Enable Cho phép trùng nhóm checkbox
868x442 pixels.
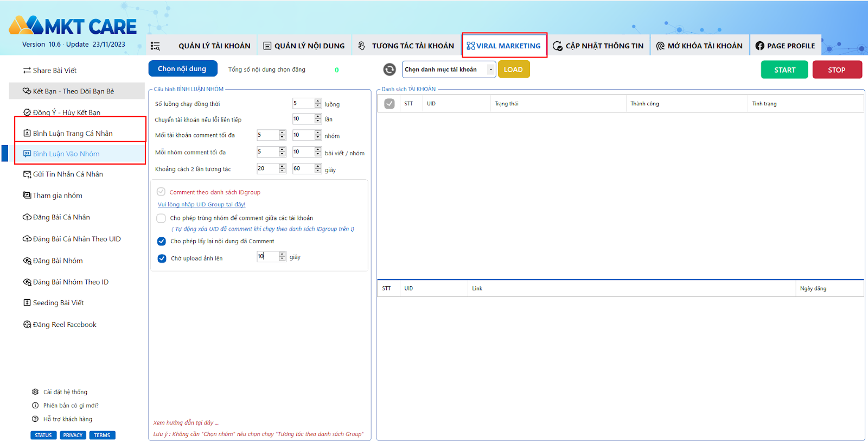tap(161, 218)
